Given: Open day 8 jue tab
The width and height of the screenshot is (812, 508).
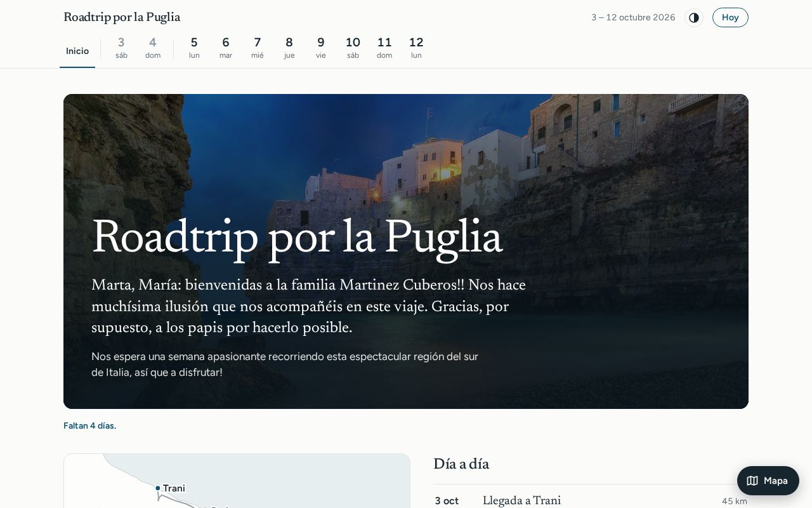Looking at the screenshot, I should click(289, 48).
